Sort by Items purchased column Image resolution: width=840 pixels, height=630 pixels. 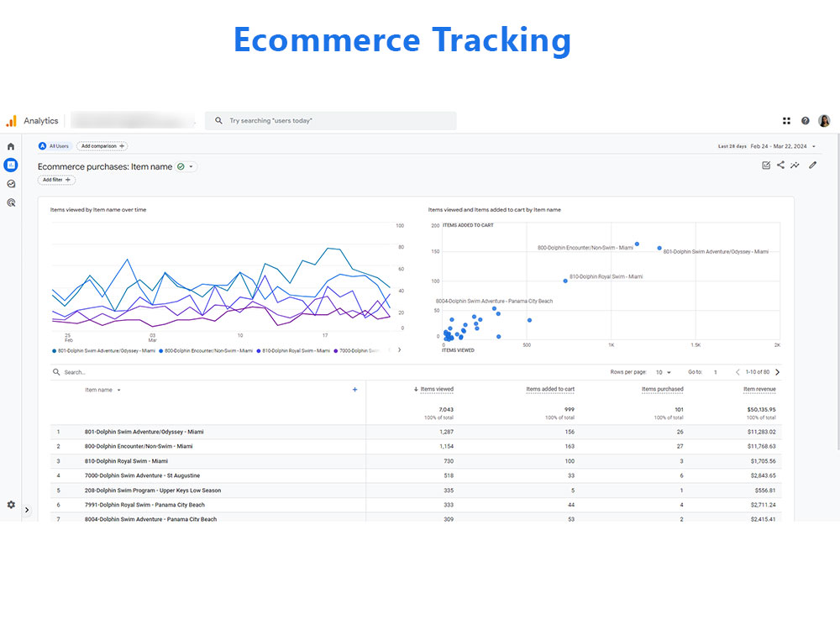(x=663, y=389)
